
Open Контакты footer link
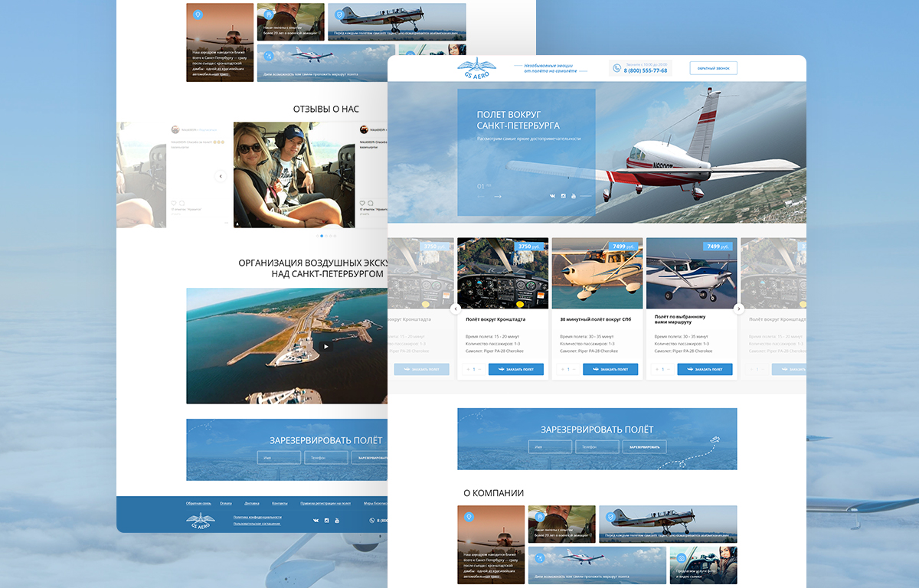coord(280,504)
